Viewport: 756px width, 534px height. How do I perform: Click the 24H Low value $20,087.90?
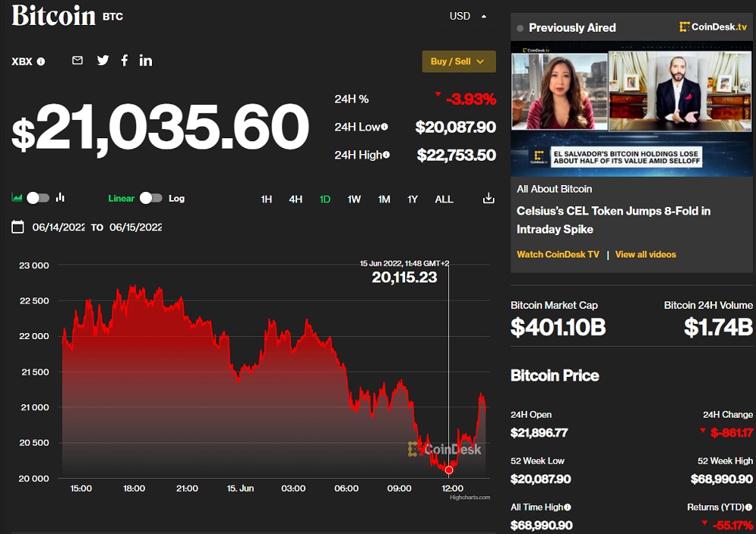coord(456,127)
